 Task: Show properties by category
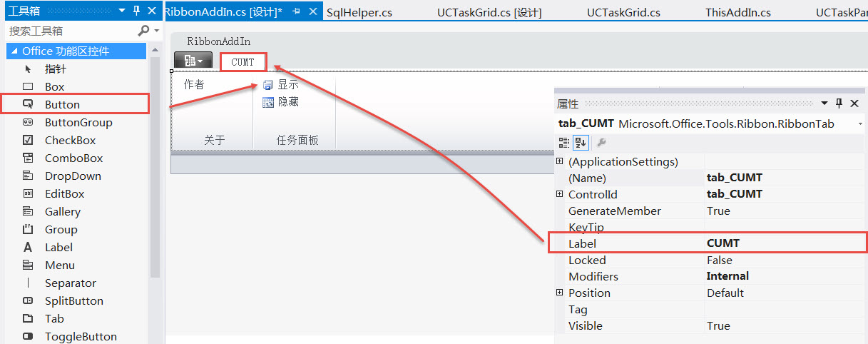pos(564,142)
